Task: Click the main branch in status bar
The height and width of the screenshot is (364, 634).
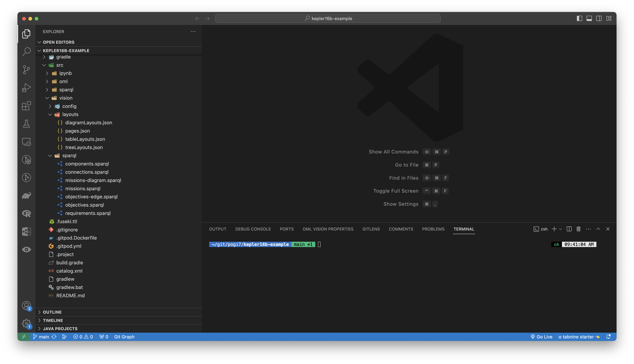Action: click(41, 337)
